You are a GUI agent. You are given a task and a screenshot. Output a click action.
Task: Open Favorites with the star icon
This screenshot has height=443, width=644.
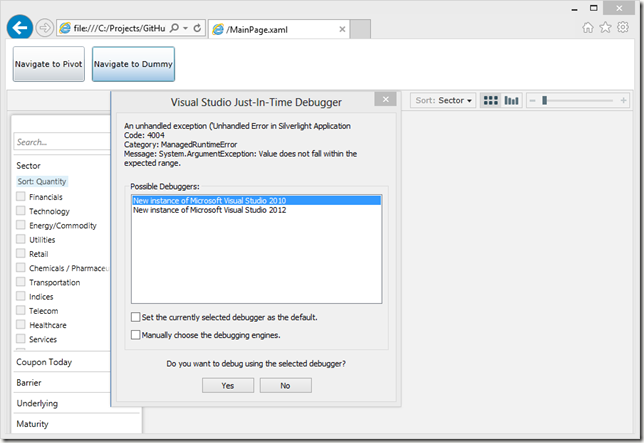605,28
